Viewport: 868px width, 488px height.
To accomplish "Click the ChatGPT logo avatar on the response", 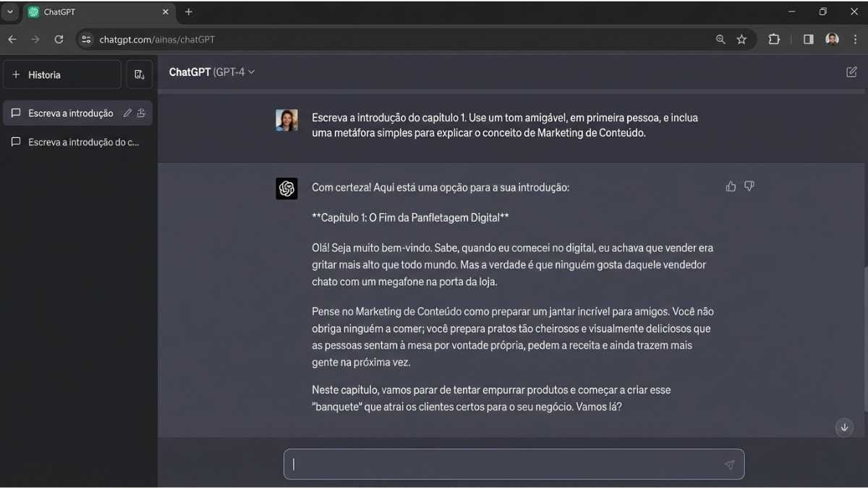I will [286, 188].
